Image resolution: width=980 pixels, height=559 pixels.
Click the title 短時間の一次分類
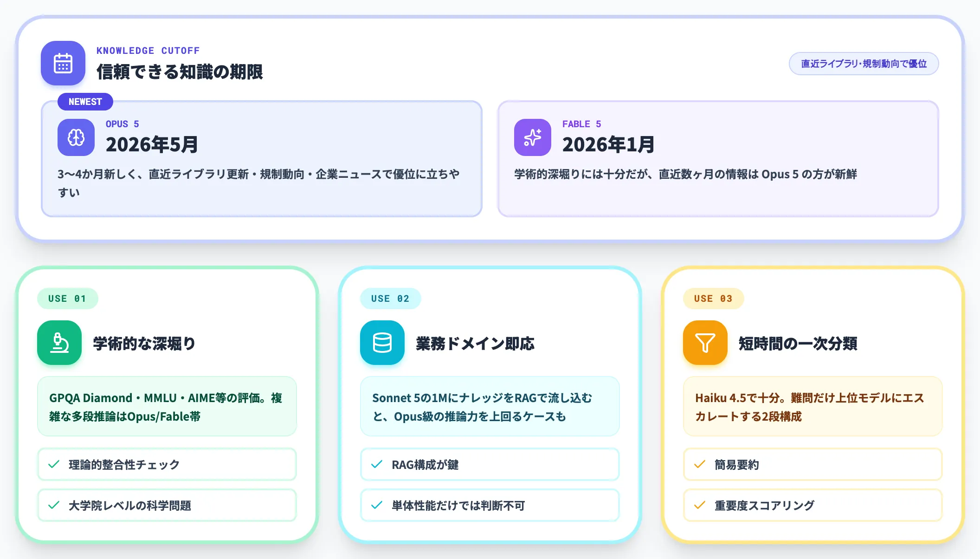click(x=798, y=344)
